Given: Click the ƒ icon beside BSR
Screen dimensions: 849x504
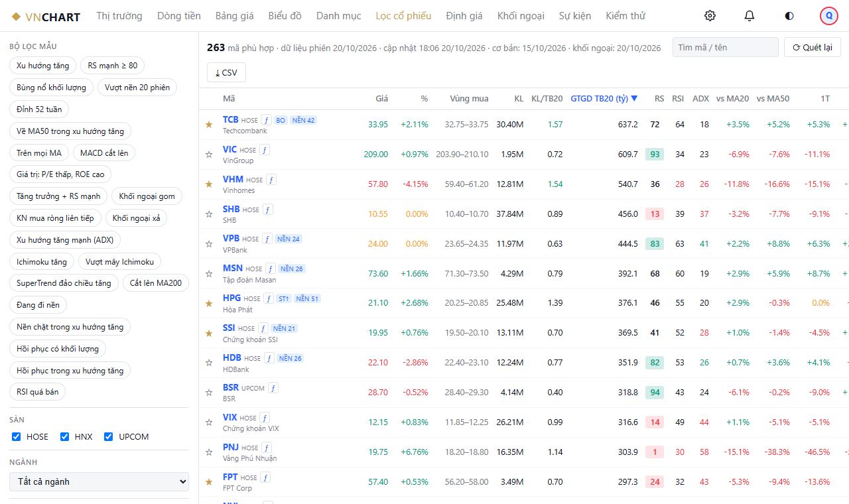Looking at the screenshot, I should 273,388.
